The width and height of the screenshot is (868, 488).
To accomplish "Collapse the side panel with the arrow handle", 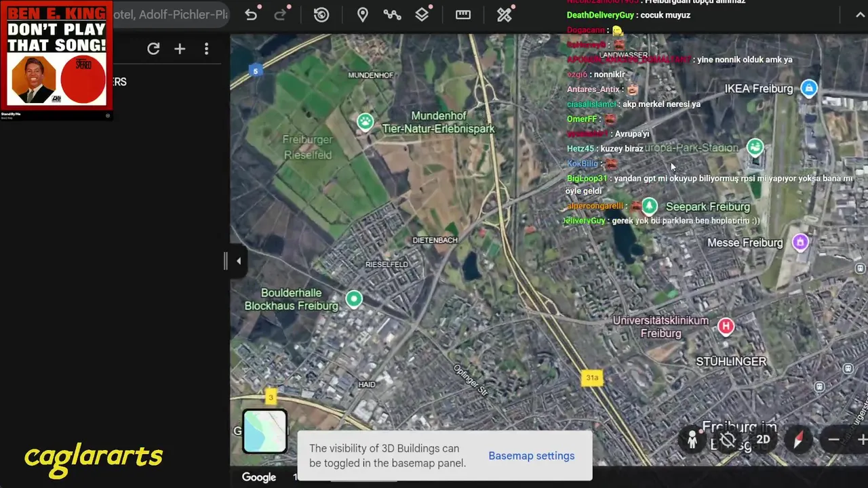I will (238, 261).
